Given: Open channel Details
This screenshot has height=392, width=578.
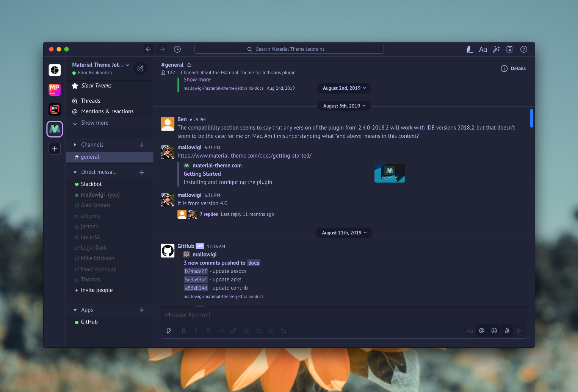Looking at the screenshot, I should (513, 69).
